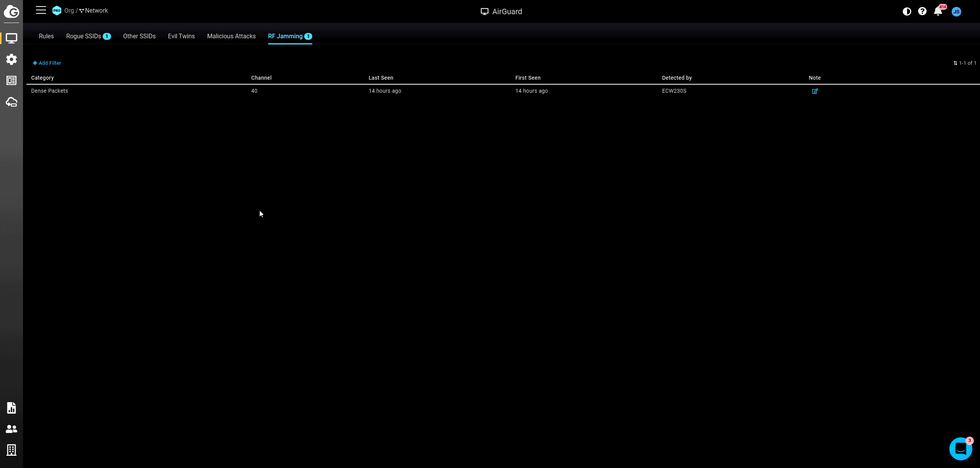Open the organization building icon
The width and height of the screenshot is (980, 468).
click(x=11, y=450)
